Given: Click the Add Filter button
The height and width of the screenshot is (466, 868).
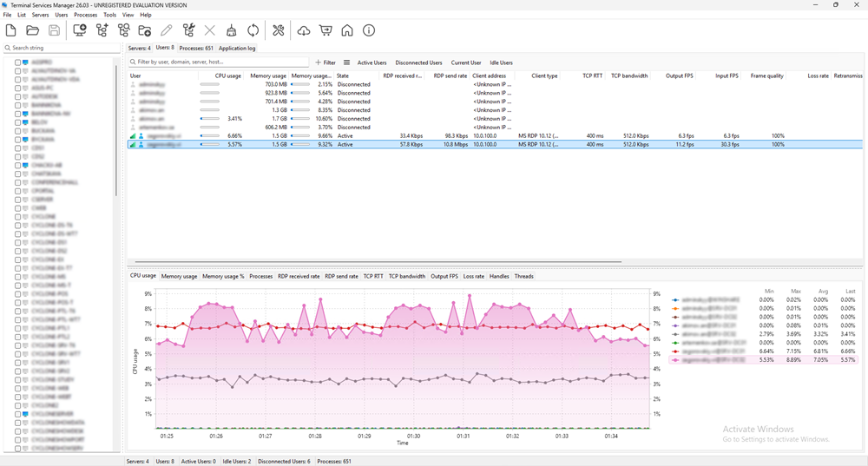Looking at the screenshot, I should [325, 62].
